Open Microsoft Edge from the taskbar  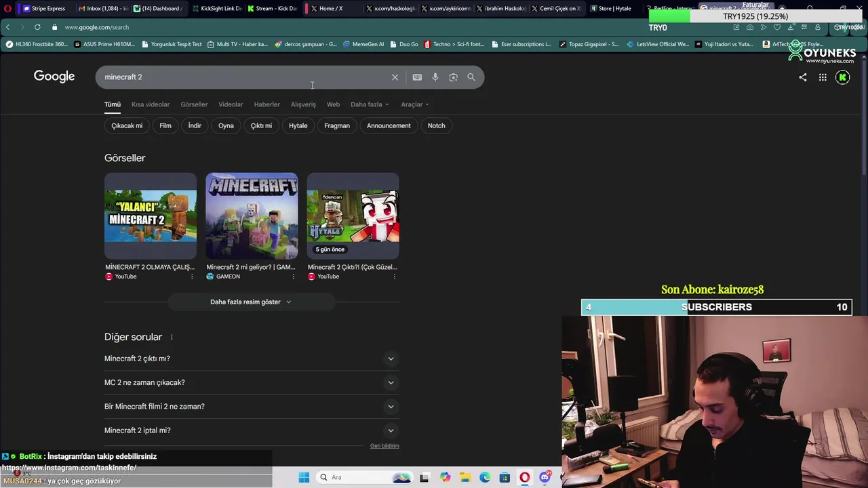point(485,477)
